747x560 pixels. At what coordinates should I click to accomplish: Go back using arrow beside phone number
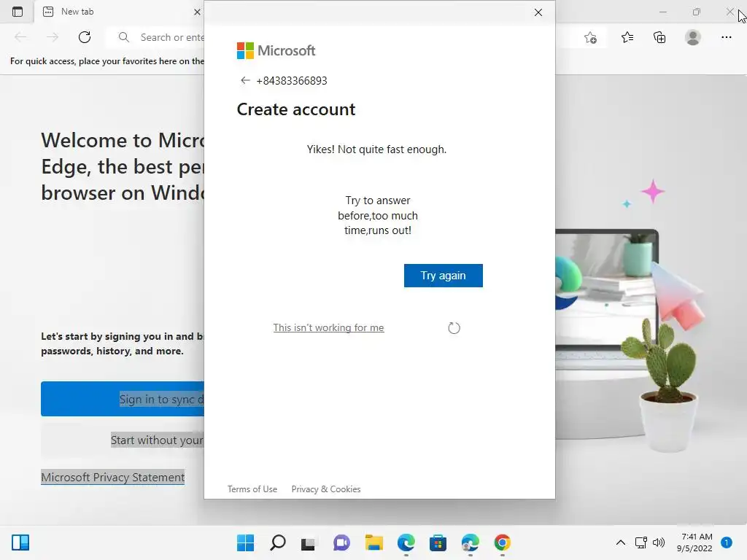pyautogui.click(x=245, y=80)
